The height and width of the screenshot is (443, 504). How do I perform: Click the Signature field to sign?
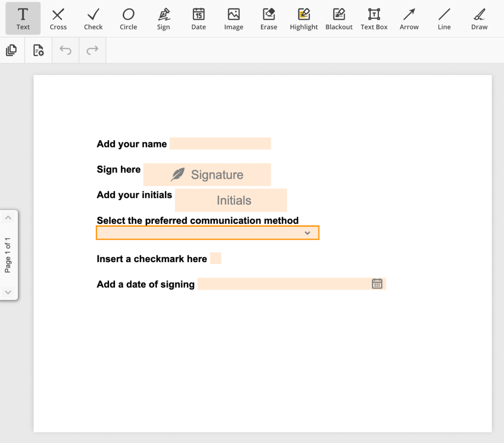207,174
